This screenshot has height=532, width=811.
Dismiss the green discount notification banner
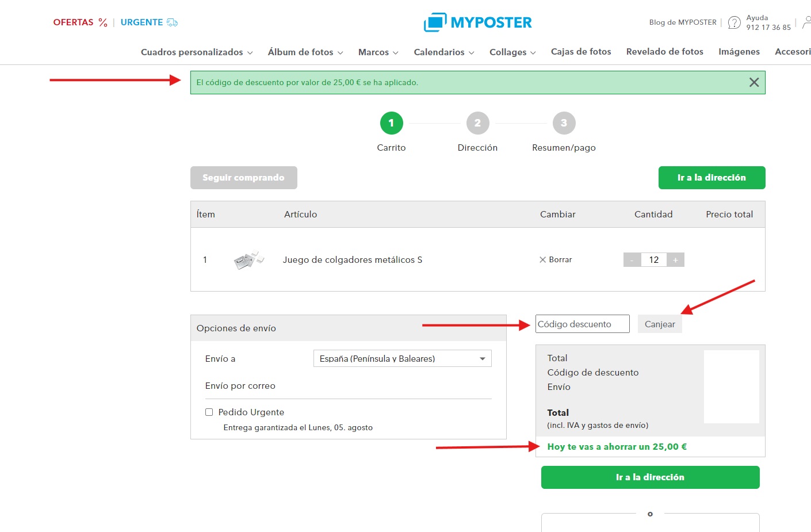click(753, 82)
